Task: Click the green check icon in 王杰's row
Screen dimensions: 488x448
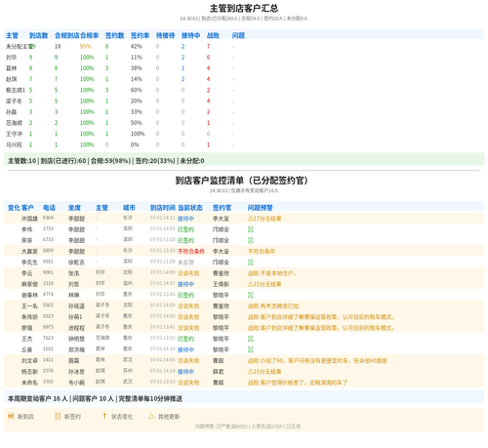Action: [251, 339]
